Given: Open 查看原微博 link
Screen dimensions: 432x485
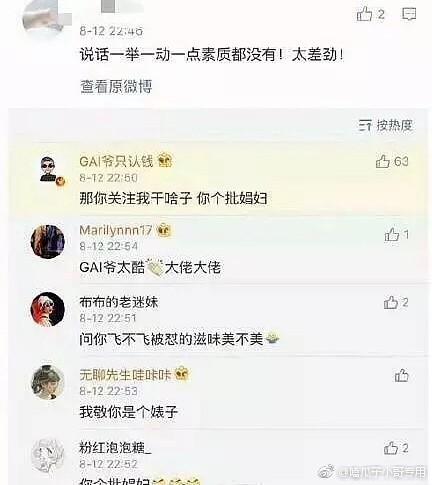Looking at the screenshot, I should tap(116, 87).
